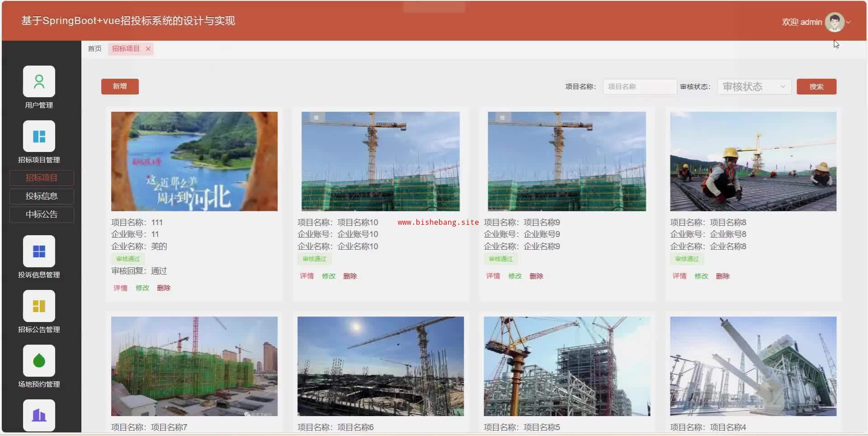Click the 项目名称5 title text
The height and width of the screenshot is (436, 868).
click(x=542, y=427)
